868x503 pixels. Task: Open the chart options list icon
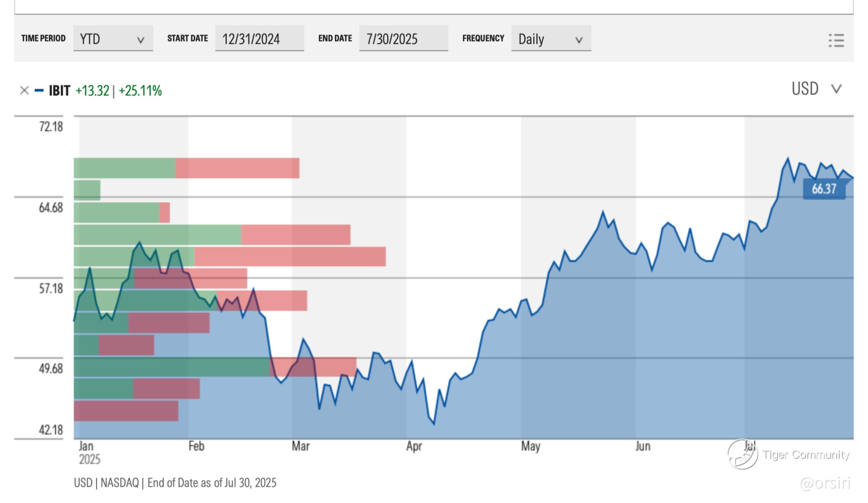click(x=836, y=40)
